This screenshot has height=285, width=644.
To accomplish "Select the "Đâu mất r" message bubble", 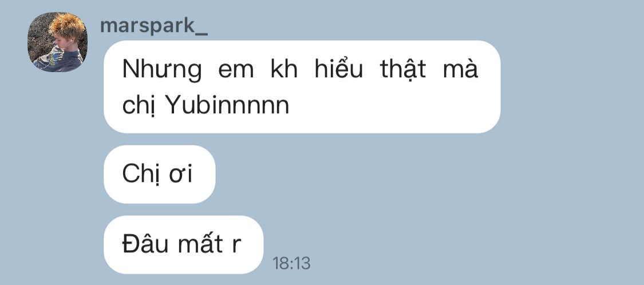I will point(183,244).
